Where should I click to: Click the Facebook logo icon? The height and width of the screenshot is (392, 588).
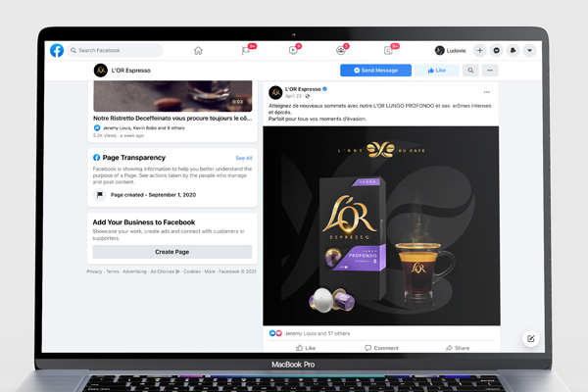coord(57,50)
